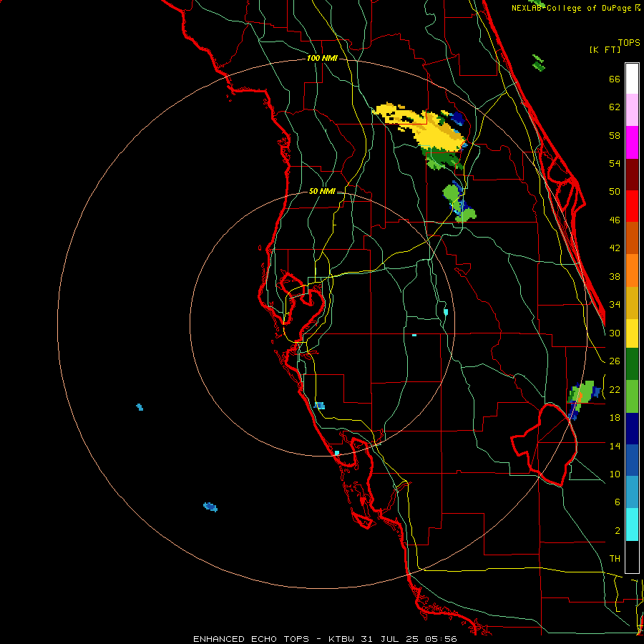The image size is (644, 644).
Task: Click the 54 legend value
Action: pyautogui.click(x=615, y=163)
